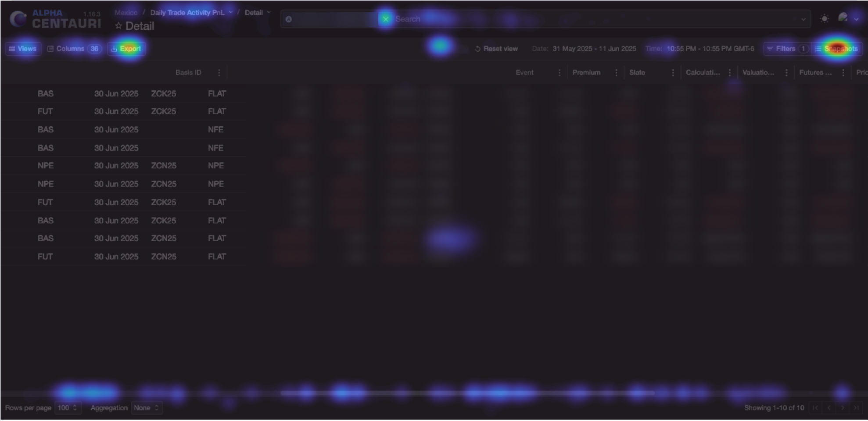Open the Columns 36 selector

[x=74, y=49]
